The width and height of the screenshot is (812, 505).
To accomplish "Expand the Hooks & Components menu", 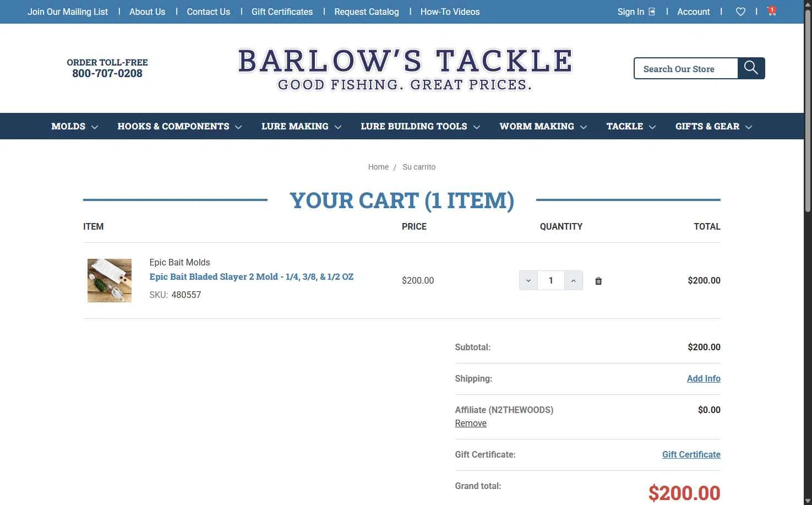I will tap(179, 126).
